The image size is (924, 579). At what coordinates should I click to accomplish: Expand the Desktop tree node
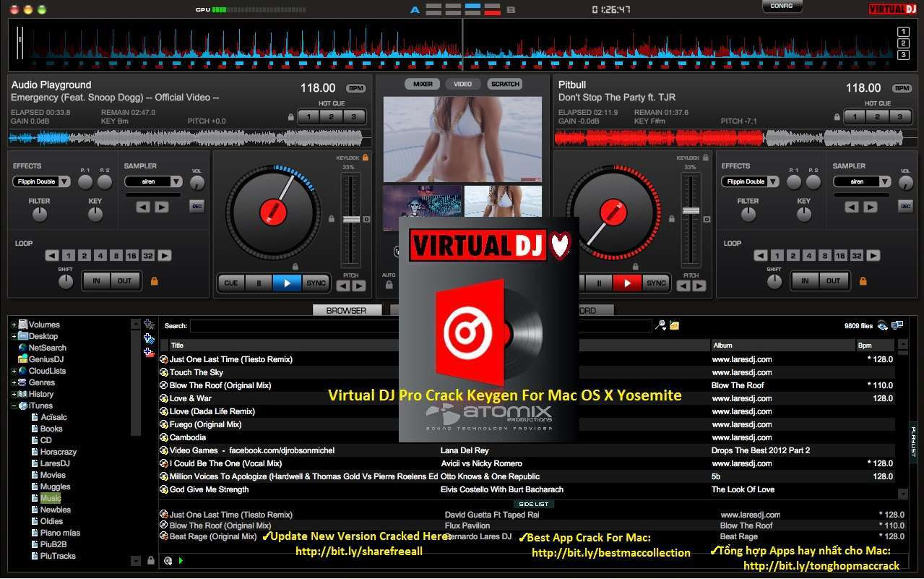click(x=14, y=336)
